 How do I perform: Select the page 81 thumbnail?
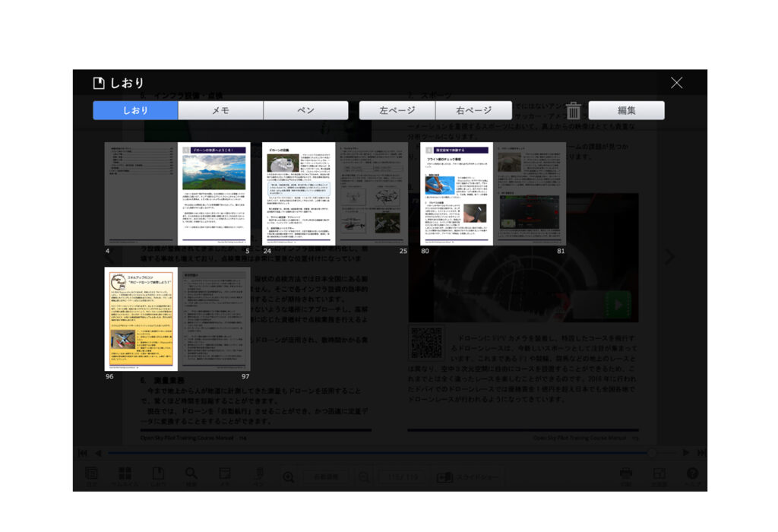[530, 193]
